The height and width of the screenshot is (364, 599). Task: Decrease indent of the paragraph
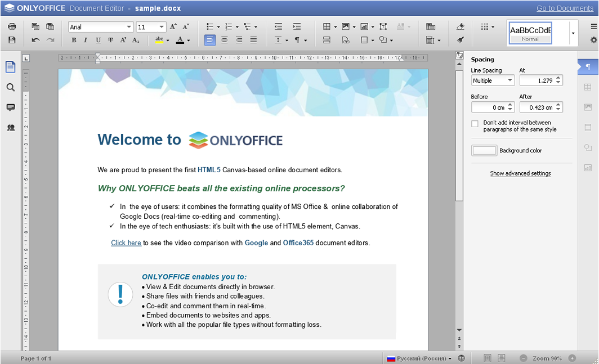(278, 26)
